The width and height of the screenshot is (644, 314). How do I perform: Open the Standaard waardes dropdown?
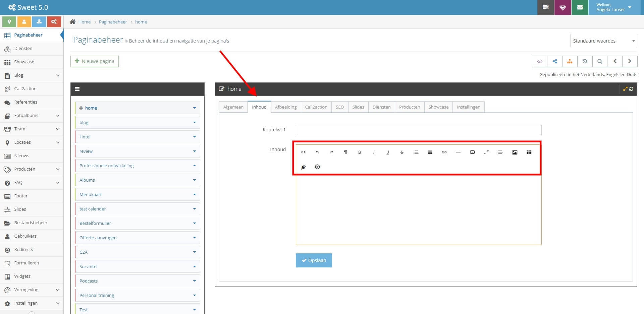tap(603, 41)
